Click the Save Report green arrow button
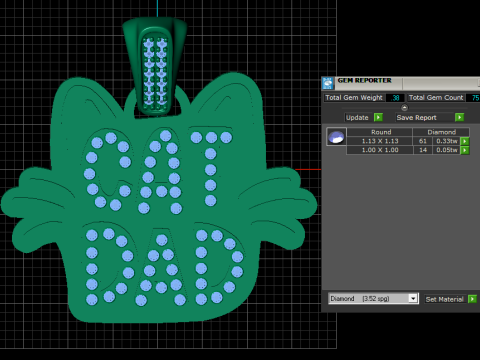Viewport: 480px width, 360px height. tap(460, 117)
